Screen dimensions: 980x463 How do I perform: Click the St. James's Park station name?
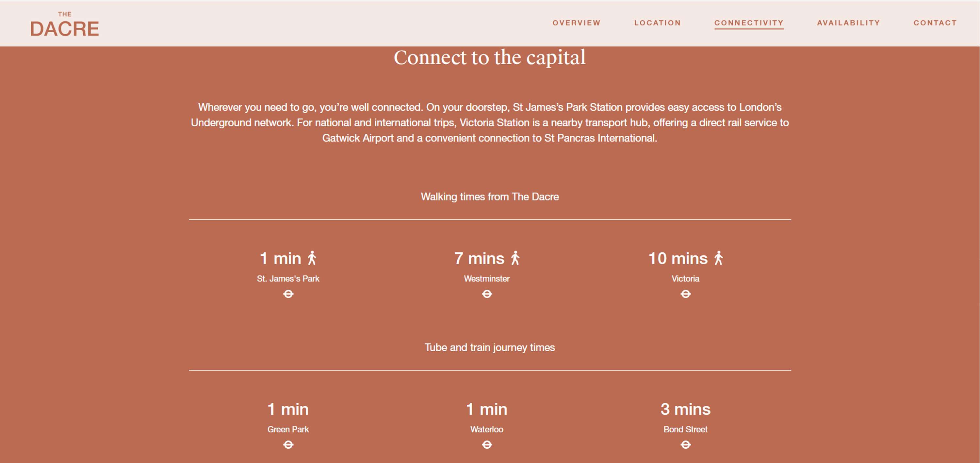point(288,279)
